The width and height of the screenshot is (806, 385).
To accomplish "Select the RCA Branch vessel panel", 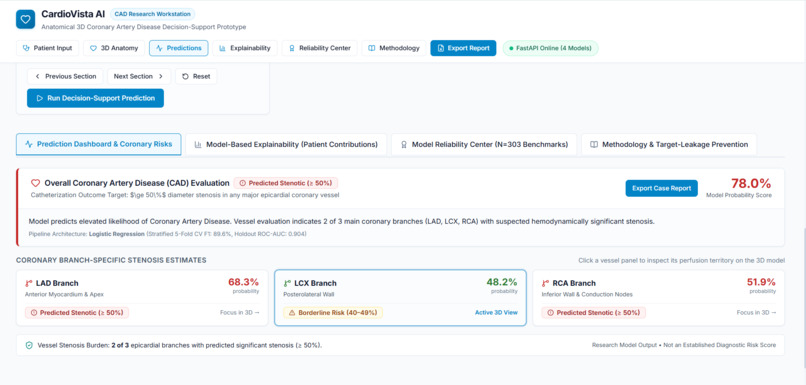I will 658,298.
